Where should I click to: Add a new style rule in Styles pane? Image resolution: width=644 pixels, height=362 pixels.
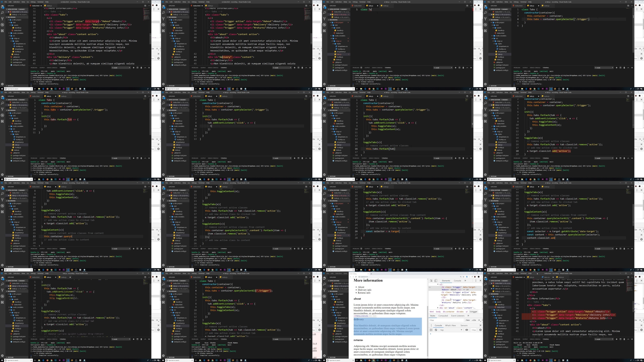[x=479, y=320]
